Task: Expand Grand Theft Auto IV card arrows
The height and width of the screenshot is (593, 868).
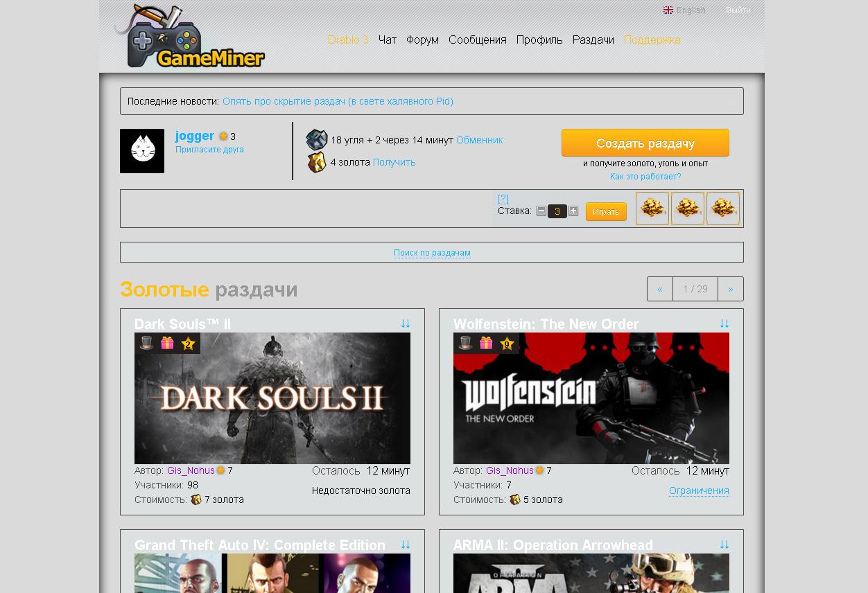Action: click(406, 545)
